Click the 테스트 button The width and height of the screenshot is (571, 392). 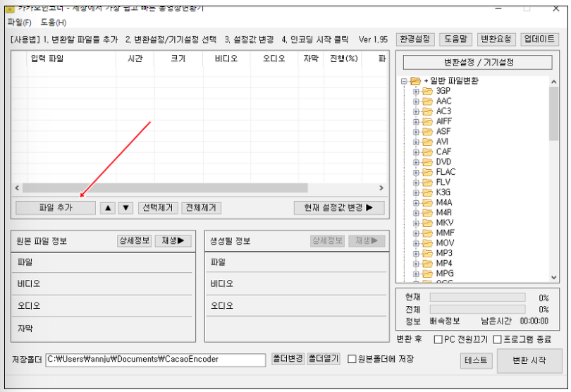point(476,360)
